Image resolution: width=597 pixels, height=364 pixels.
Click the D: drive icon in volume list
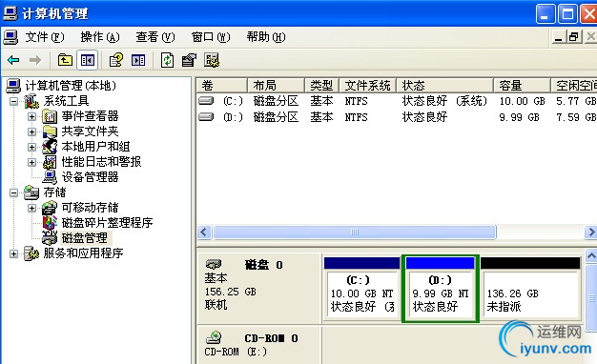206,117
